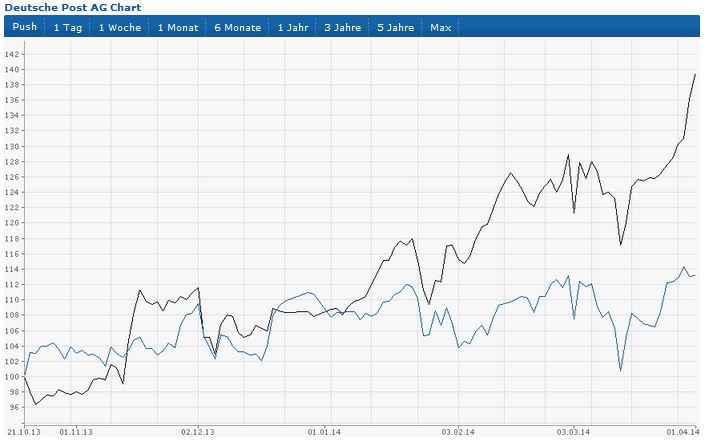The width and height of the screenshot is (707, 442).
Task: Click the 140 value on y-axis
Action: (12, 69)
